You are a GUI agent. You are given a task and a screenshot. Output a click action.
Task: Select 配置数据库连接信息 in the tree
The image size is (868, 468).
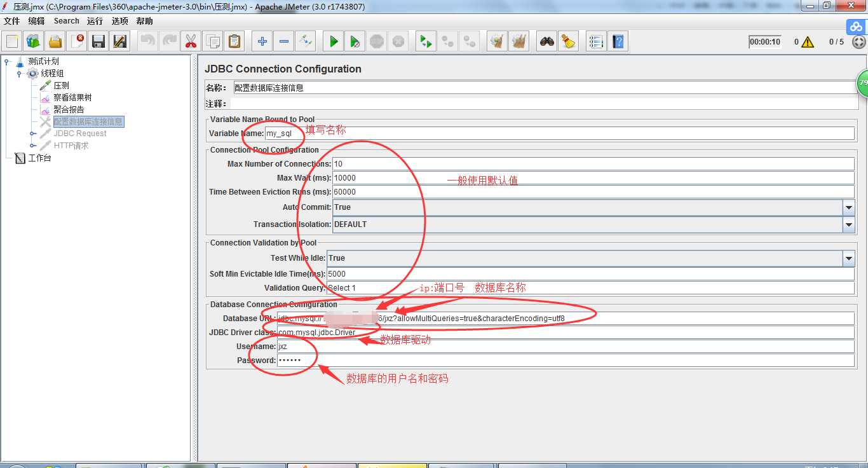point(88,121)
